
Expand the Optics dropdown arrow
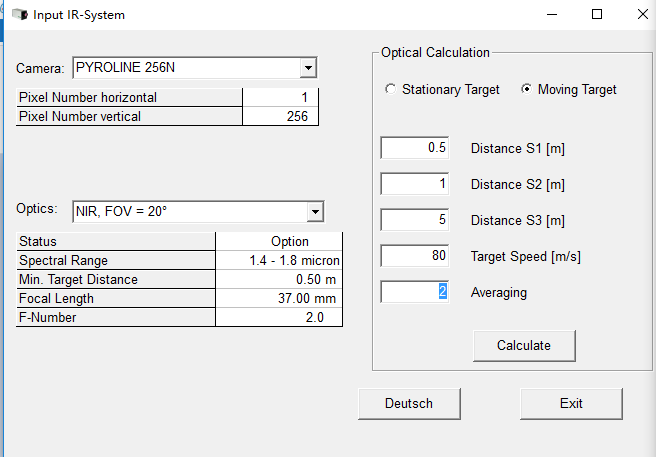(315, 211)
